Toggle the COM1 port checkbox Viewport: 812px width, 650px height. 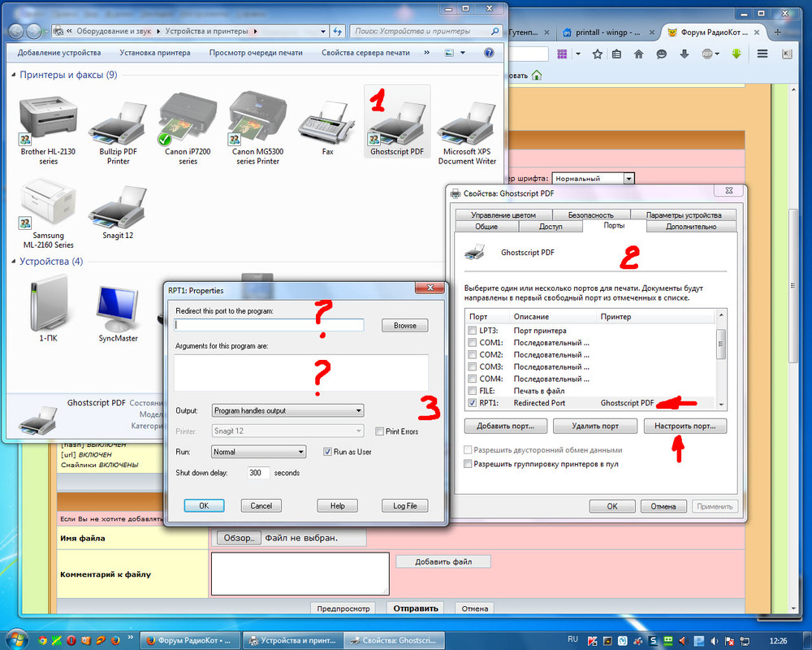tap(472, 342)
